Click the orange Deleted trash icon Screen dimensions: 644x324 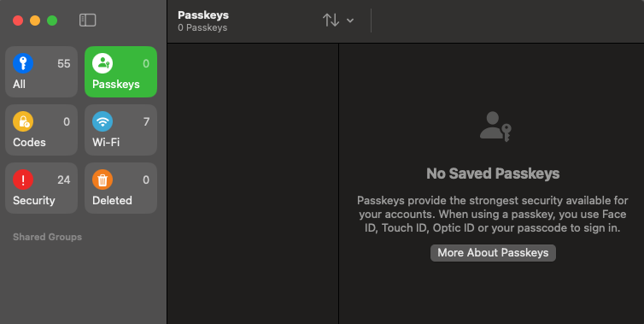click(102, 180)
